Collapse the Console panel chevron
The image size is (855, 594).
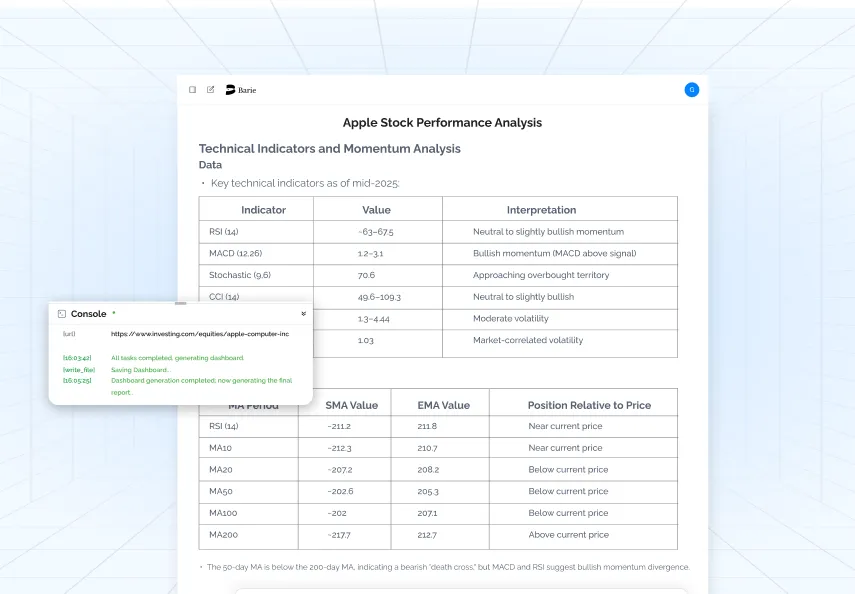(x=304, y=314)
